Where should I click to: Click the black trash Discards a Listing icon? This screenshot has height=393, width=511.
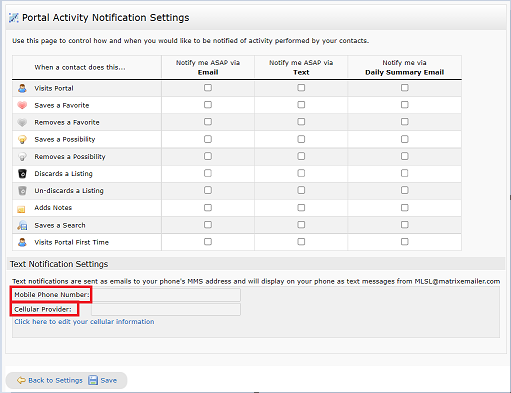(22, 174)
